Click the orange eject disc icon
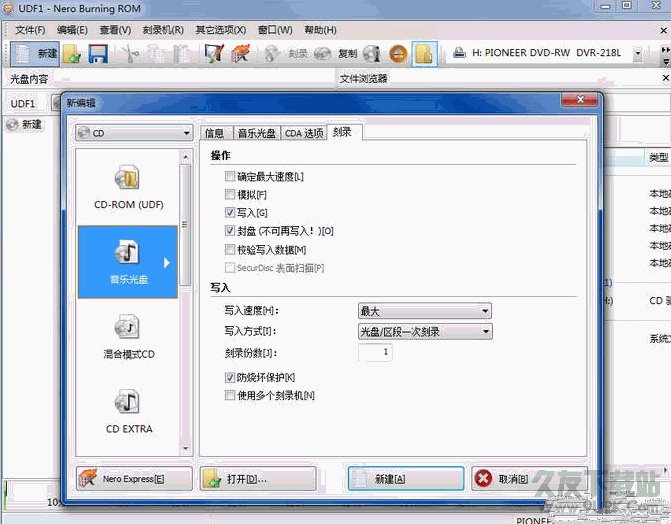Viewport: 671px width, 524px height. point(398,54)
